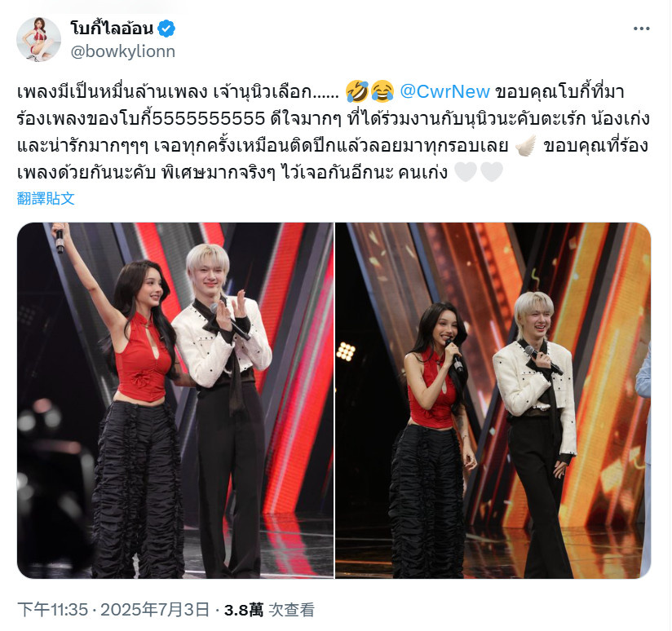Open the three-dot more options menu
The height and width of the screenshot is (631, 672).
coord(641,29)
